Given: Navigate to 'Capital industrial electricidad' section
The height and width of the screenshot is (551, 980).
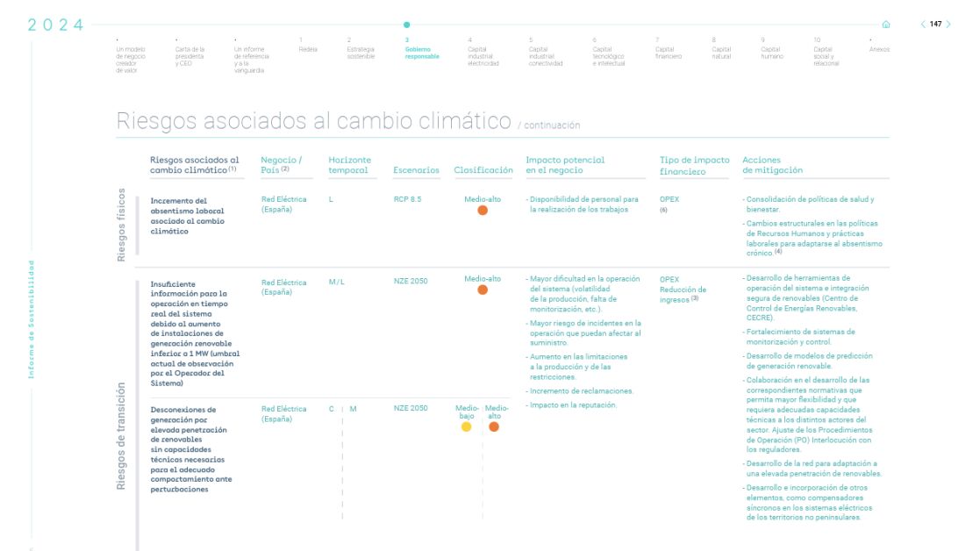Looking at the screenshot, I should pos(483,56).
